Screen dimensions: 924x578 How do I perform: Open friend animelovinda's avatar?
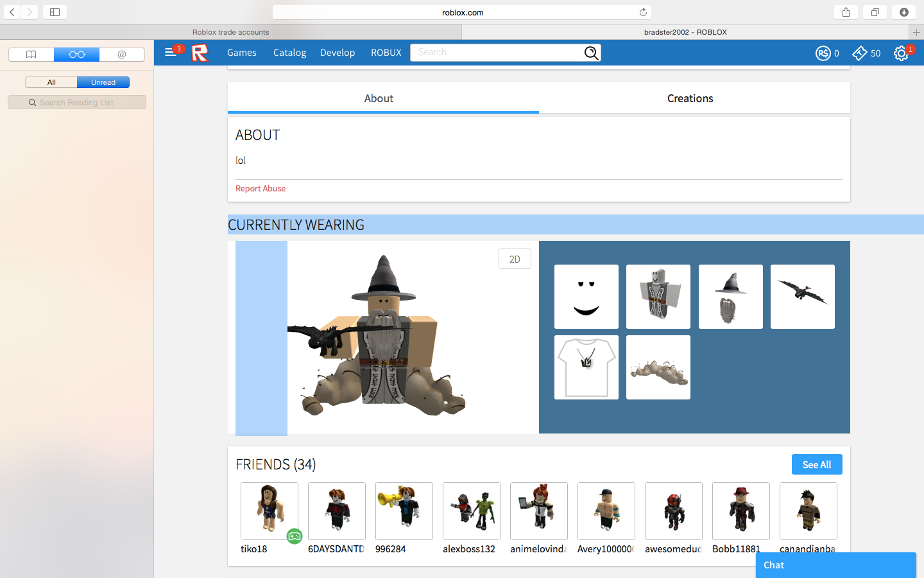coord(539,511)
